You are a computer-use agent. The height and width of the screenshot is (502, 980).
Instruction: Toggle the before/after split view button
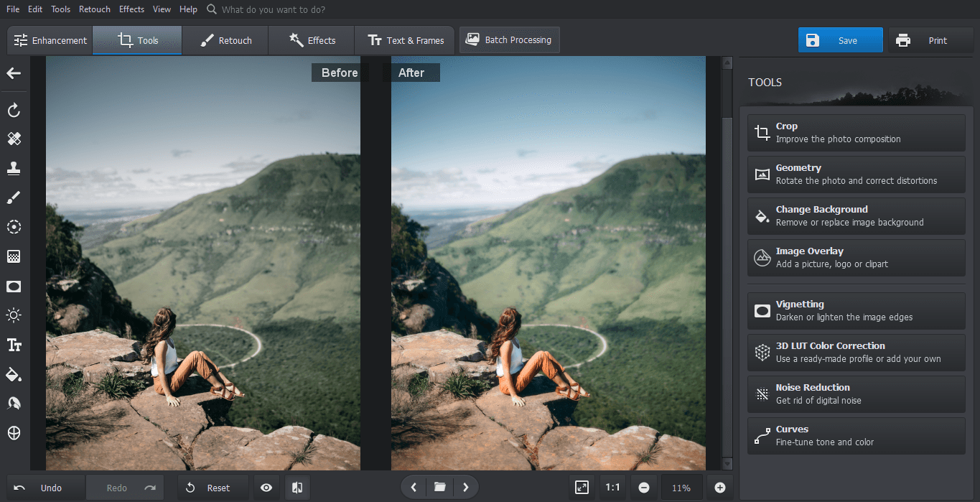tap(297, 488)
